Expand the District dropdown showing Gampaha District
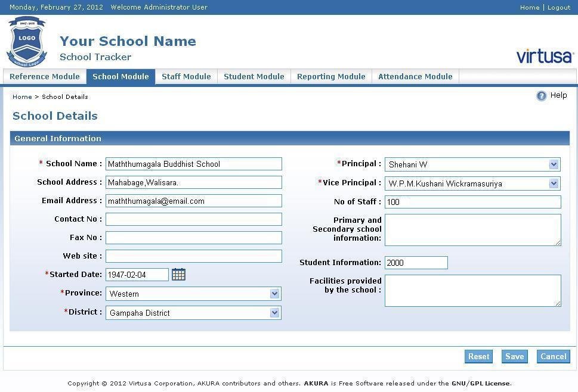 [274, 312]
